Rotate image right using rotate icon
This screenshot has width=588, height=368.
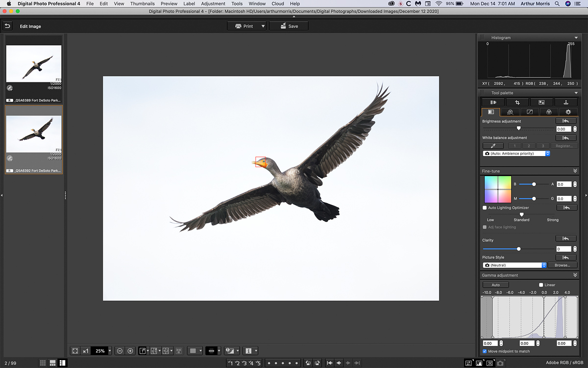point(318,363)
